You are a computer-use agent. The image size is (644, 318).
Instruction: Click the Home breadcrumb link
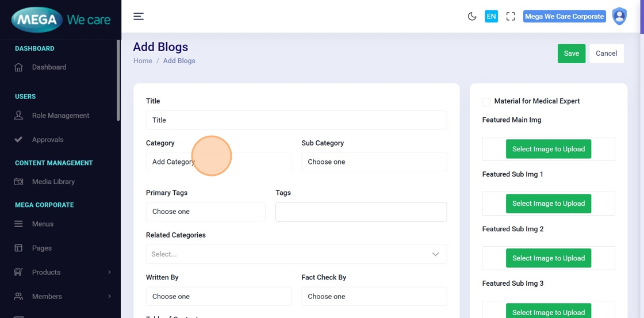click(143, 61)
